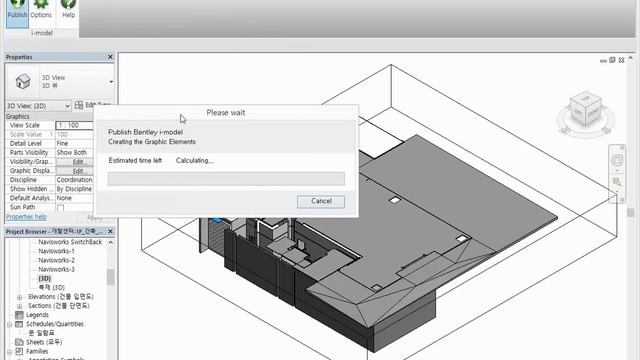Click the 3D View house type icon
The height and width of the screenshot is (360, 640).
23,81
